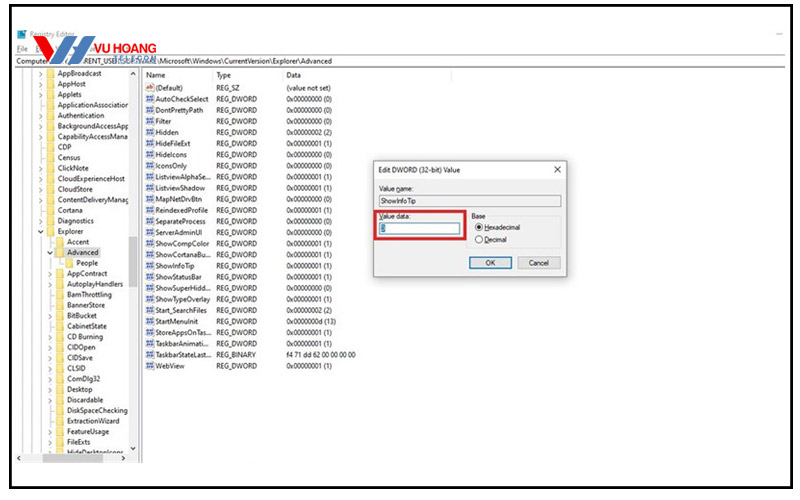Collapse the Explorer key in tree
Image resolution: width=800 pixels, height=500 pixels.
click(x=40, y=231)
